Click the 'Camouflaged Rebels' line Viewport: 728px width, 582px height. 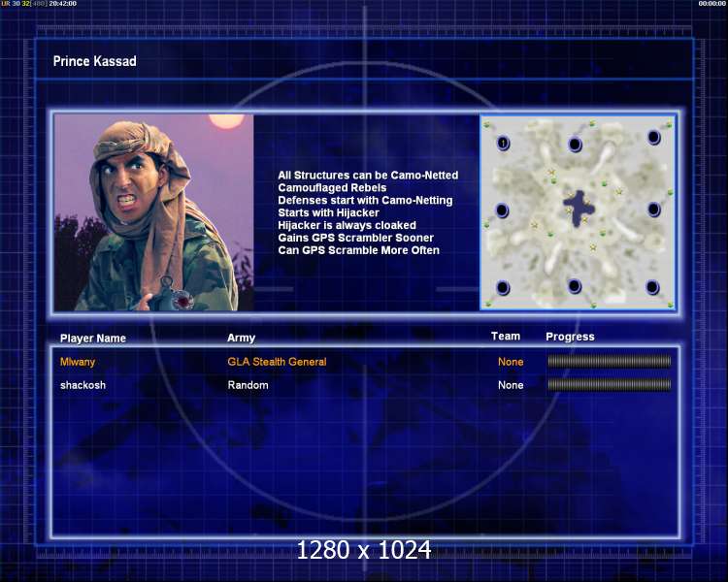click(x=332, y=187)
